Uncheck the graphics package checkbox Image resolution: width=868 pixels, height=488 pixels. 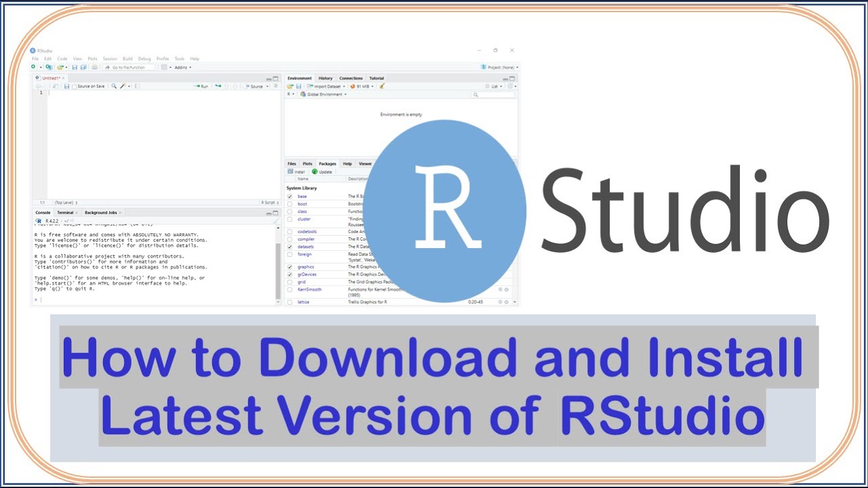pos(290,267)
